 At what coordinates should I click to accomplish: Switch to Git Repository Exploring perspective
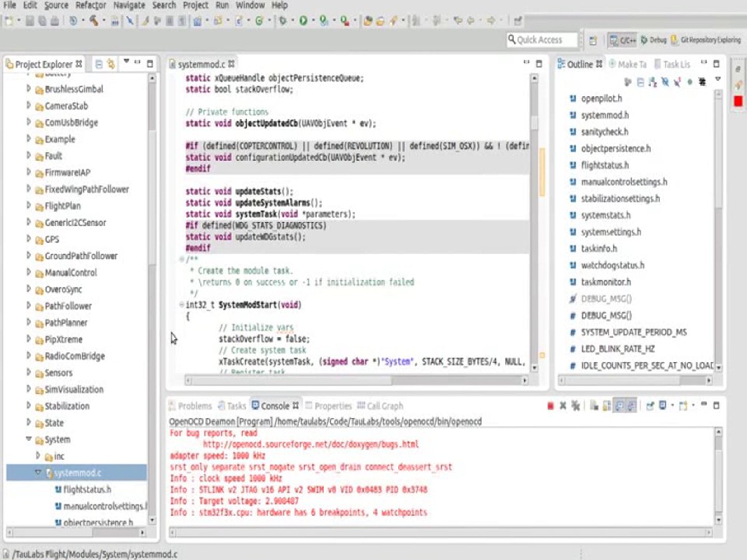706,40
